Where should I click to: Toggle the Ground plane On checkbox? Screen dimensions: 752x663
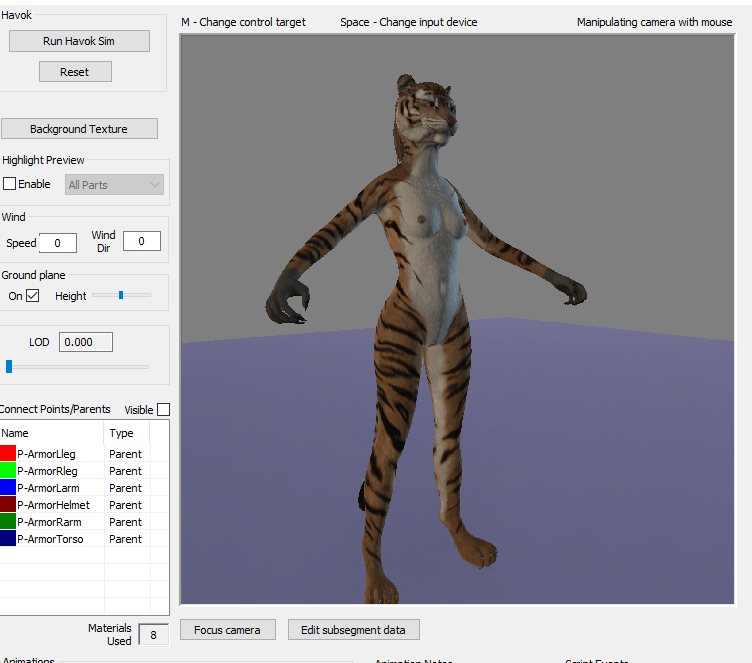[x=33, y=296]
